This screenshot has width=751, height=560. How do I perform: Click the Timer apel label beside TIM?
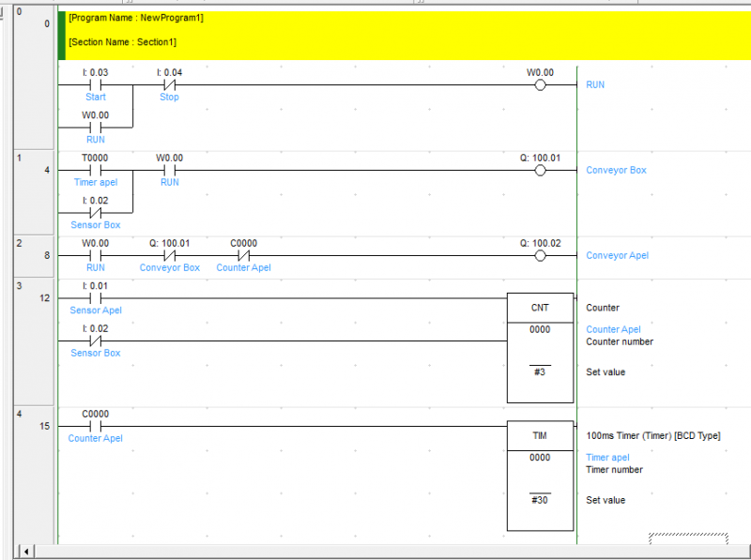point(607,457)
